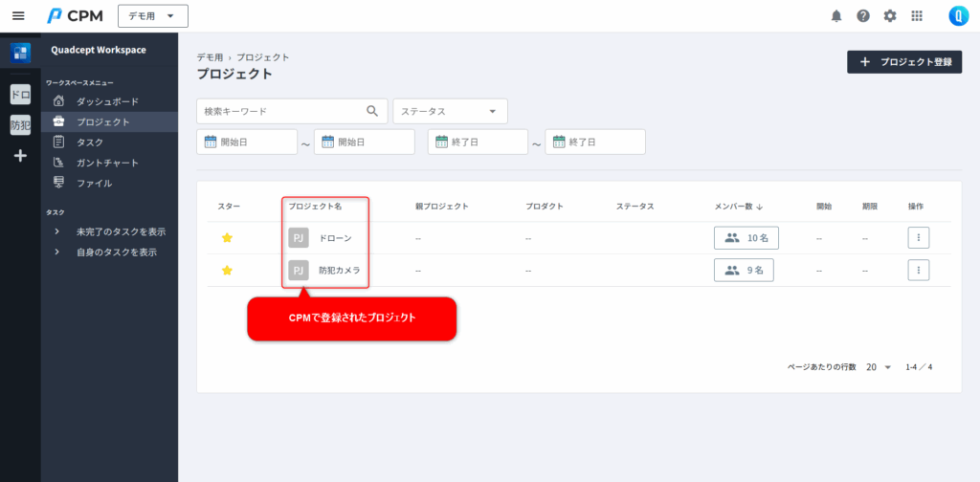Click the 検索キーワード search field

280,111
